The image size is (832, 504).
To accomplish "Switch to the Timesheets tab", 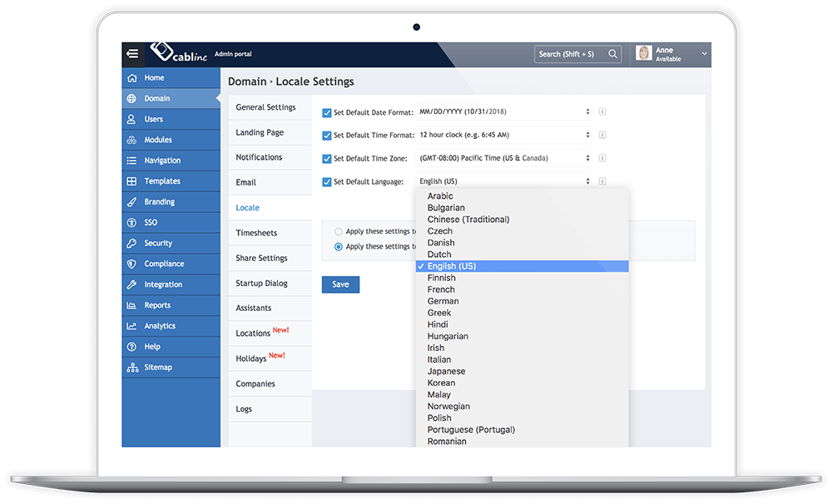I will tap(257, 232).
